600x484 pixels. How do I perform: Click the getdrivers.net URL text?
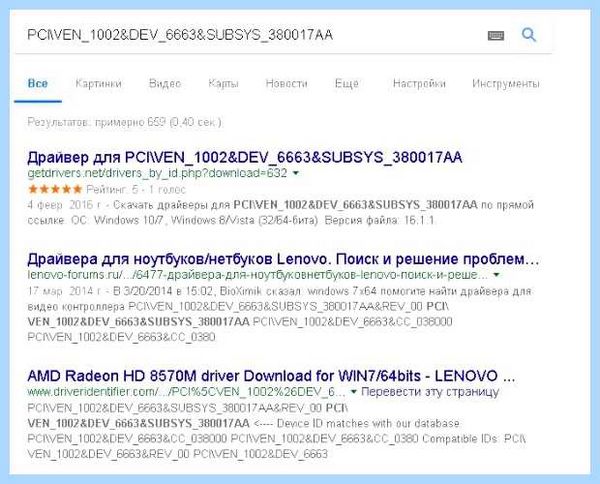pos(157,173)
